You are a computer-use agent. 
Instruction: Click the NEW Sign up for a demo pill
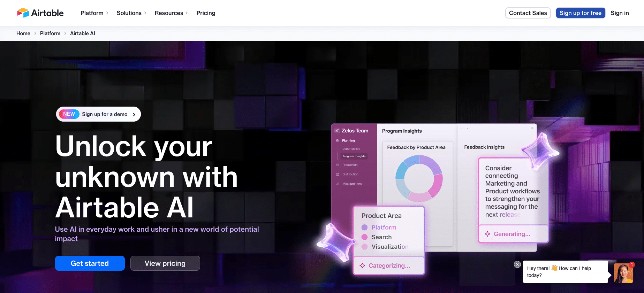click(98, 114)
